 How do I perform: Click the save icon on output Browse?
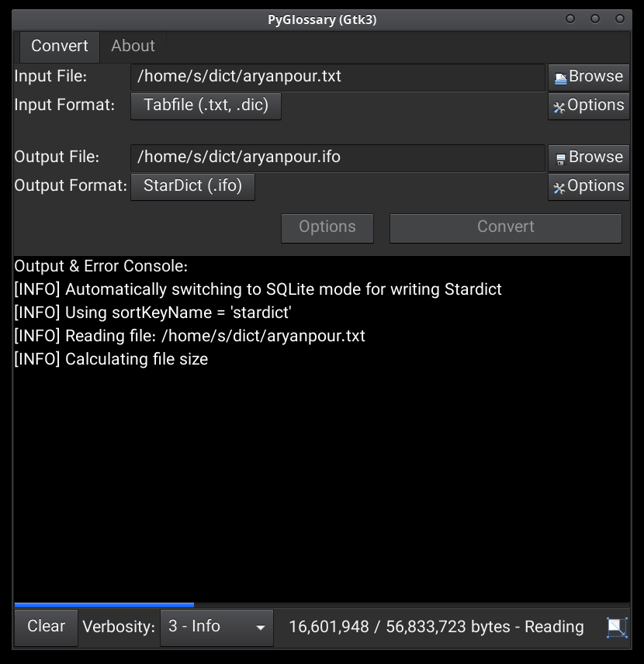560,159
